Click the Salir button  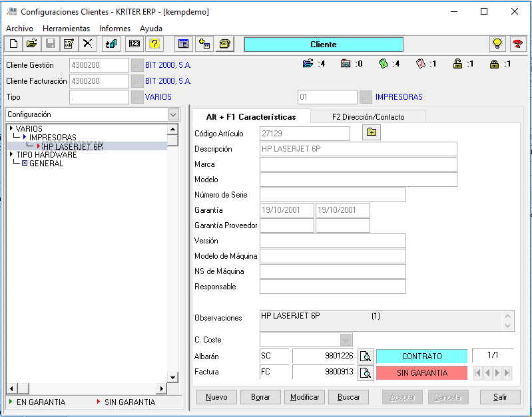[500, 397]
